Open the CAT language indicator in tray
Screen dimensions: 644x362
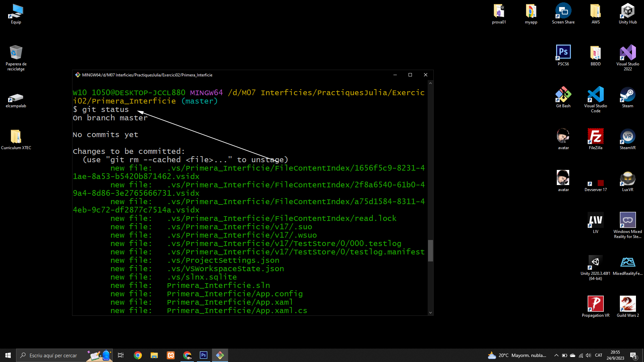click(x=598, y=355)
